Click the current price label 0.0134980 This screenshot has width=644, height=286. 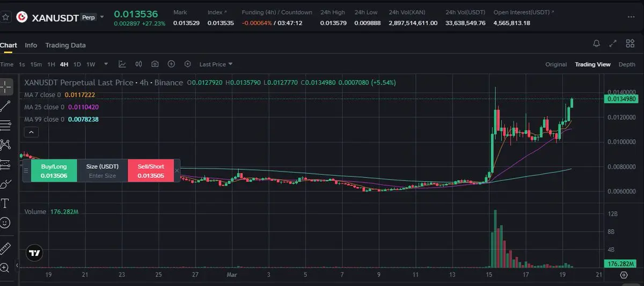621,99
